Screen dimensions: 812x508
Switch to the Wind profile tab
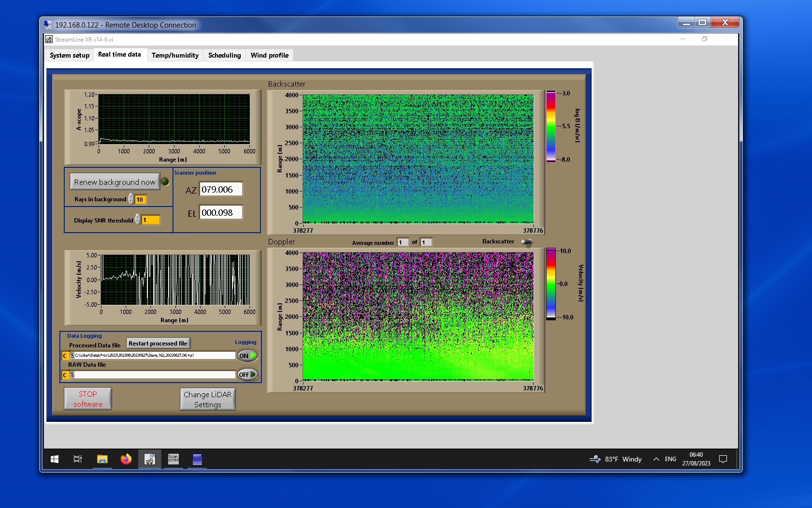269,55
